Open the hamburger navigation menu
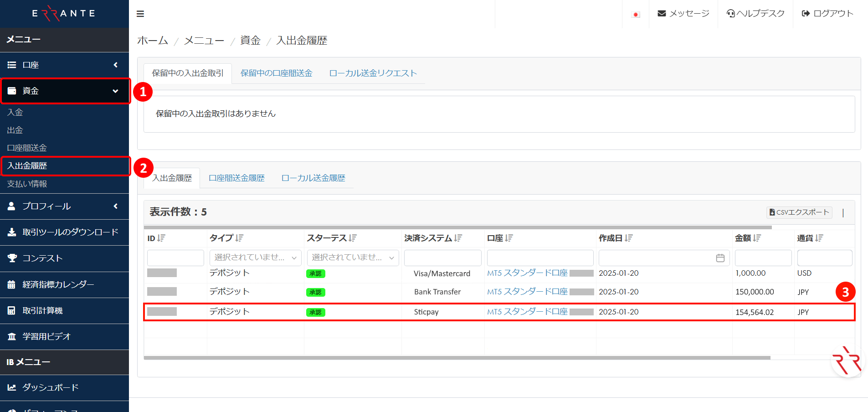 pyautogui.click(x=140, y=14)
